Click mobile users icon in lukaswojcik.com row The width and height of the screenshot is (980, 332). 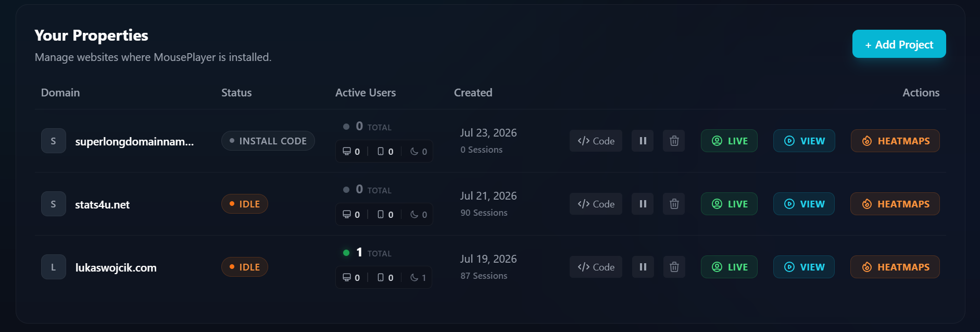coord(381,277)
